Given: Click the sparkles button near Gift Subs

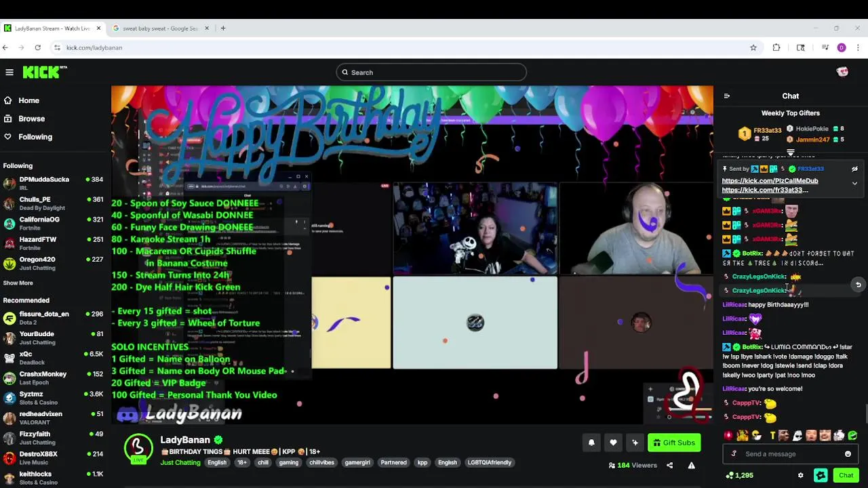Looking at the screenshot, I should point(635,443).
